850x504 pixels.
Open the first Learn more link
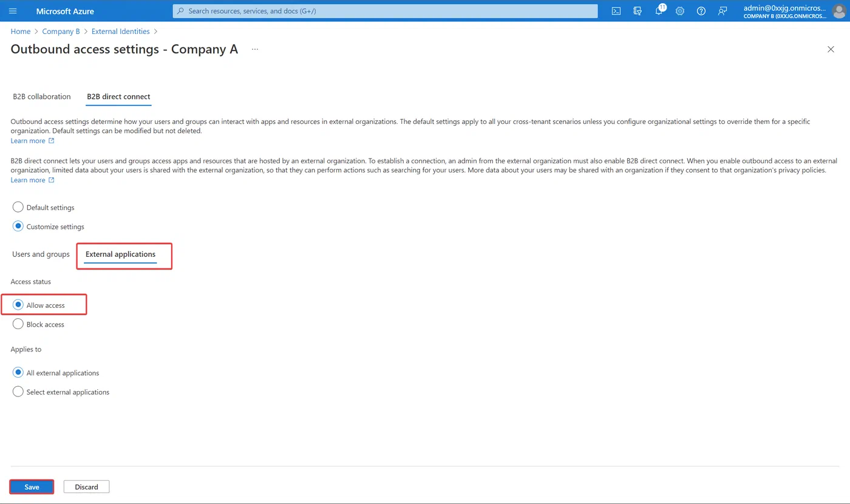[33, 141]
